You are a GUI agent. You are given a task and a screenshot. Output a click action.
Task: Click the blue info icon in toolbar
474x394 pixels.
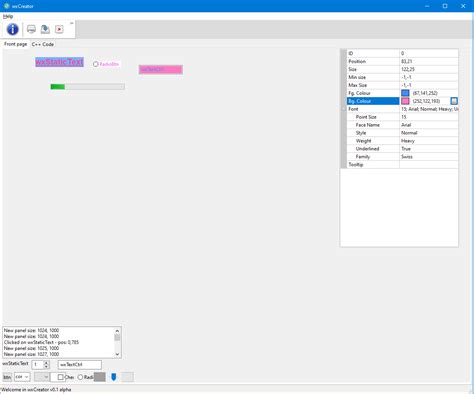tap(13, 29)
